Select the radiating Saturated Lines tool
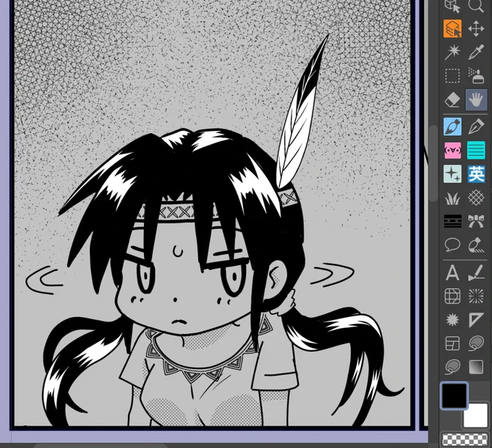The height and width of the screenshot is (448, 492). (x=476, y=296)
